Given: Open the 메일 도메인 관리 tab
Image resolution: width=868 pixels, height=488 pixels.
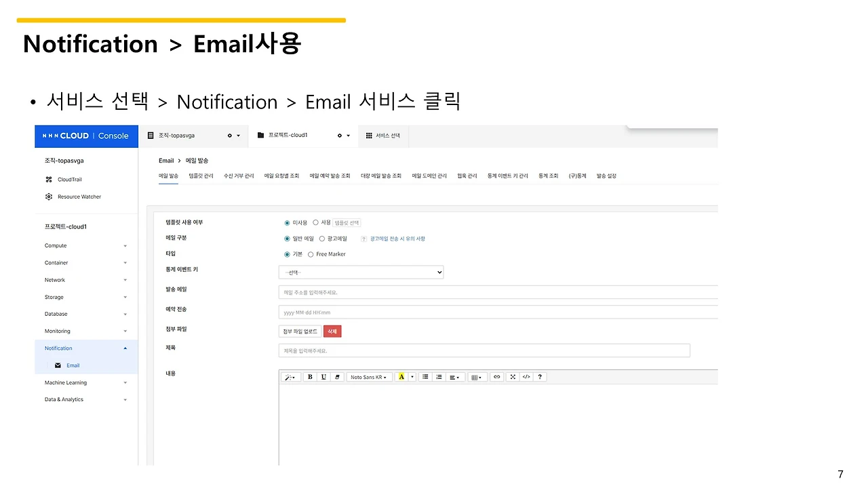Looking at the screenshot, I should 429,176.
